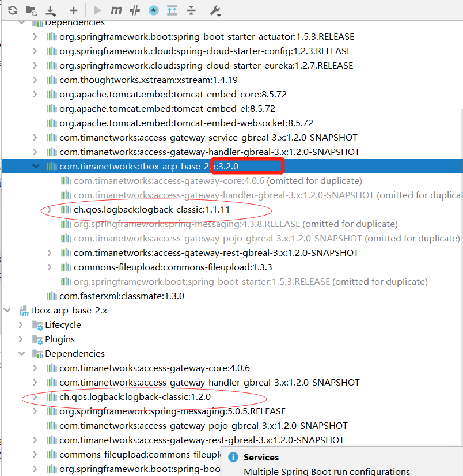Click Reload All Maven Projects icon
This screenshot has width=463, height=476.
[x=13, y=10]
